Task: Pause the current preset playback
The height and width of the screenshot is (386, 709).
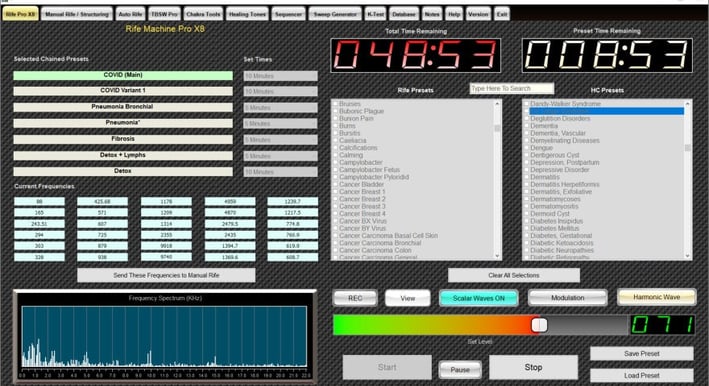Action: click(460, 370)
